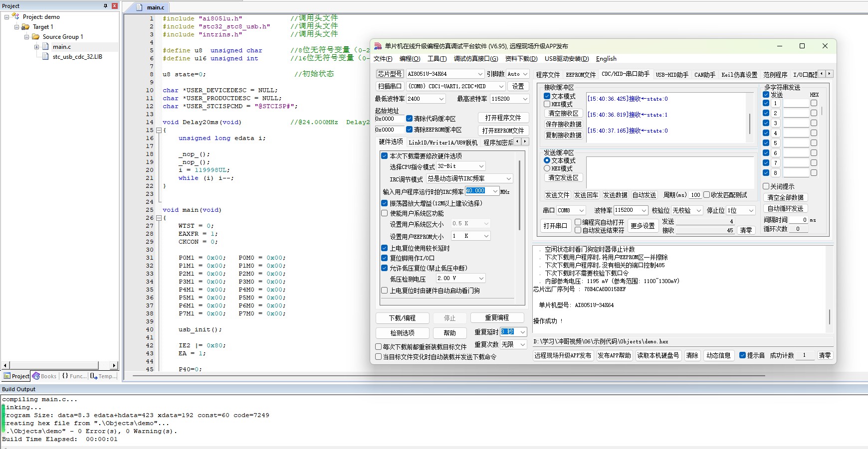Open the 低压检测电压 2.00 V dropdown
This screenshot has width=868, height=449.
coord(481,278)
